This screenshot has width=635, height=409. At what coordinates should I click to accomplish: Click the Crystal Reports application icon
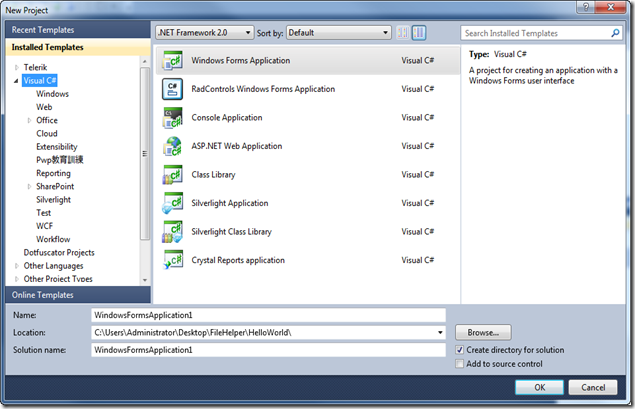(173, 260)
